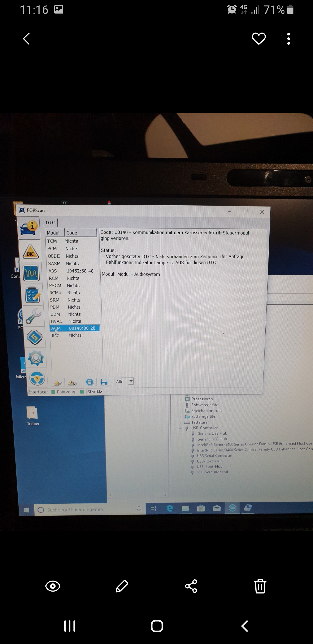Open the checklist tests section in sidebar
Screen dimensions: 313x644
coord(32,295)
